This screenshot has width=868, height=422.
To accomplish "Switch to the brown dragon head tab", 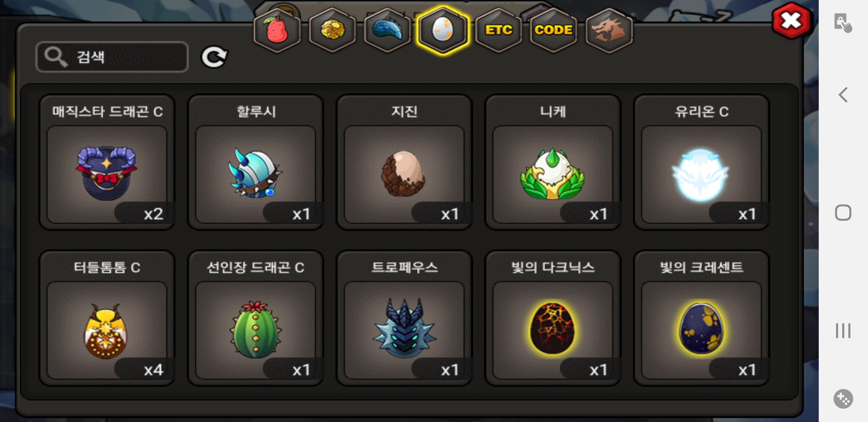I will pyautogui.click(x=609, y=30).
